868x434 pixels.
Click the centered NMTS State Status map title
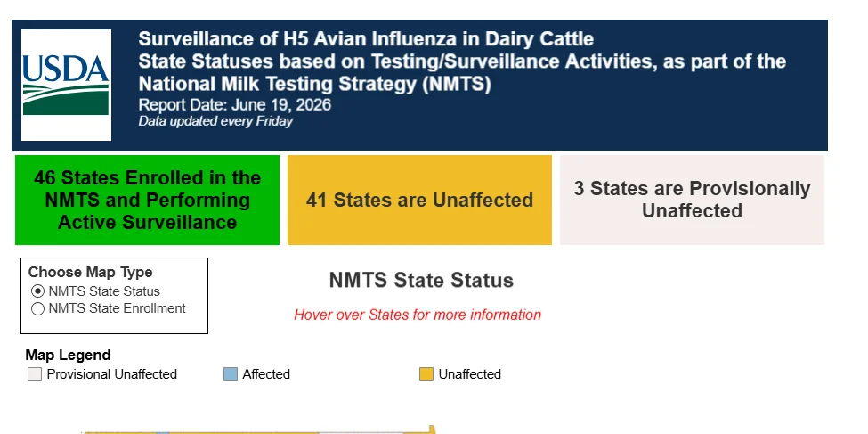click(x=421, y=280)
